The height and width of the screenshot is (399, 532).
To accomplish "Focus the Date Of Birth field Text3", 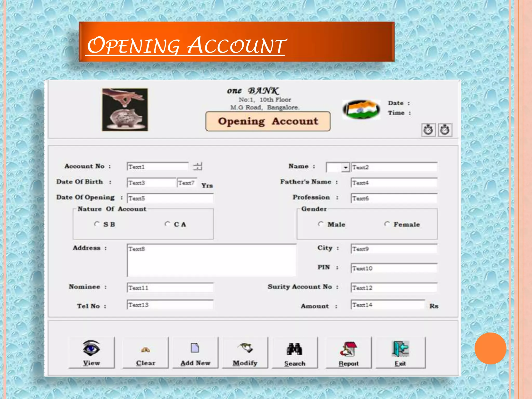I will 152,183.
